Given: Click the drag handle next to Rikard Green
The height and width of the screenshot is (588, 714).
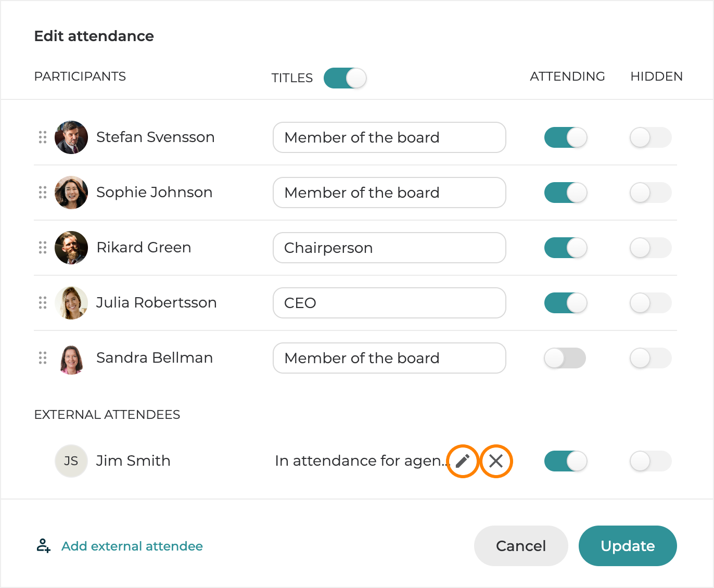Looking at the screenshot, I should [x=43, y=248].
